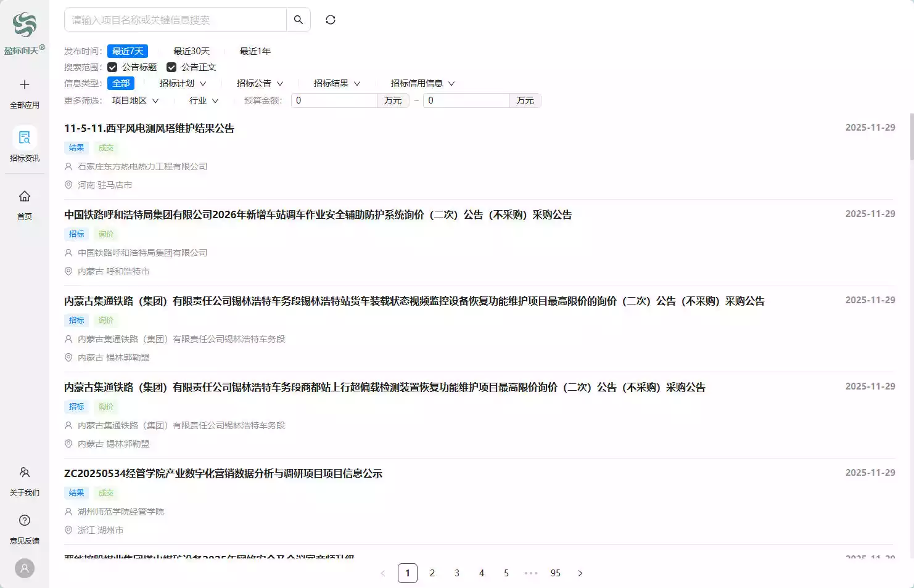Viewport: 914px width, 588px height.
Task: Click 内蒙古 呼和浩特市 location text
Action: [113, 271]
